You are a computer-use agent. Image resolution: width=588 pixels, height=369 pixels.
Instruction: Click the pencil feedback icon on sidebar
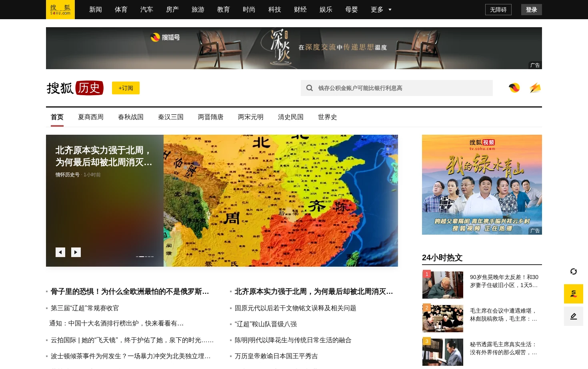(574, 316)
